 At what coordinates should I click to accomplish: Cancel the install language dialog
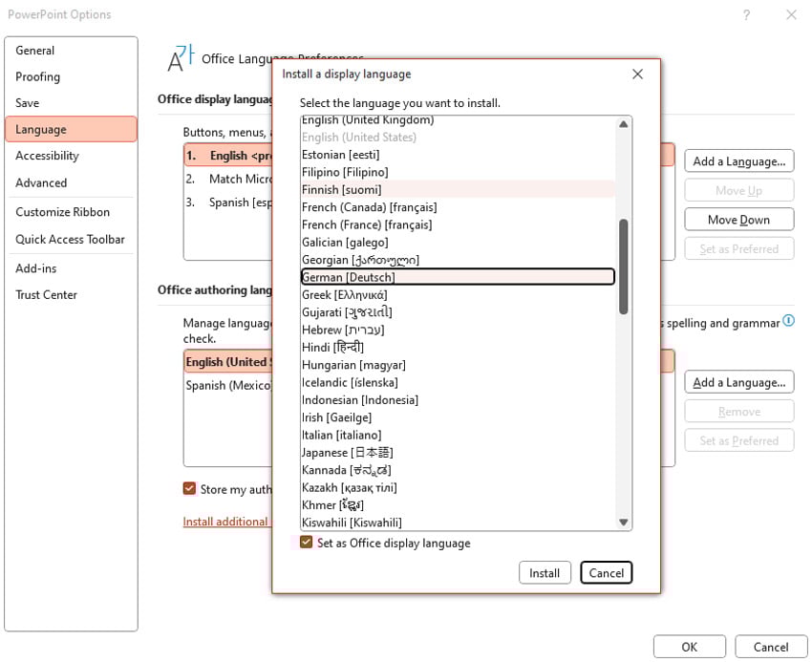point(606,573)
